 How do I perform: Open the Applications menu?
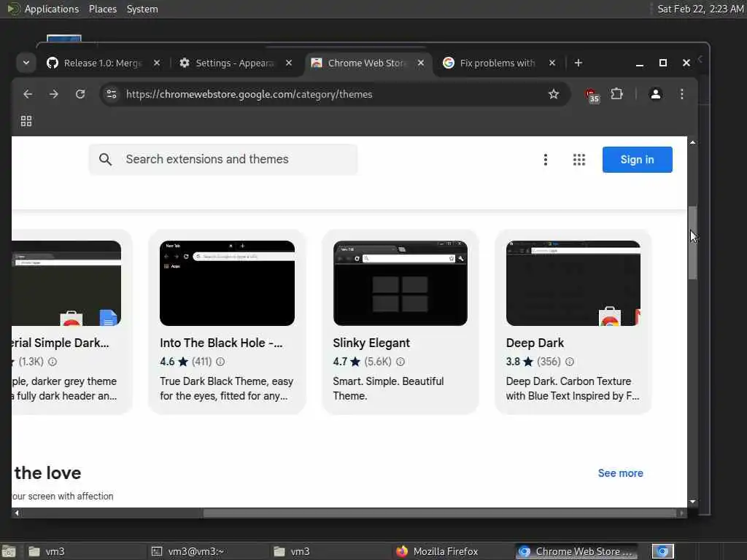[43, 9]
